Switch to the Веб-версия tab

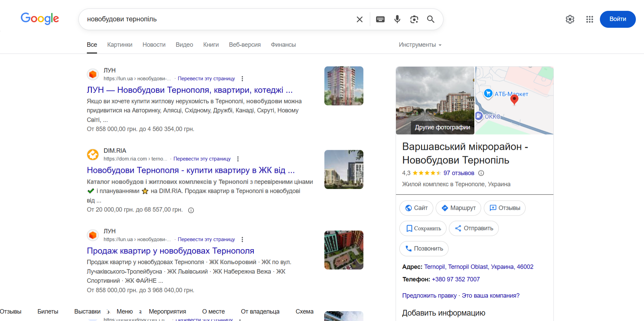pos(245,45)
